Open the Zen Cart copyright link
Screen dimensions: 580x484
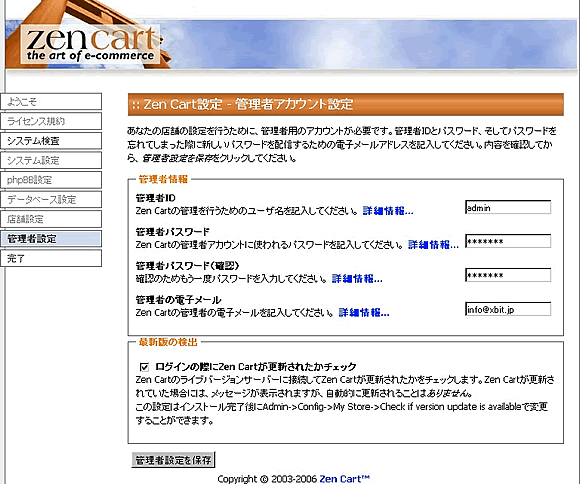pyautogui.click(x=344, y=479)
